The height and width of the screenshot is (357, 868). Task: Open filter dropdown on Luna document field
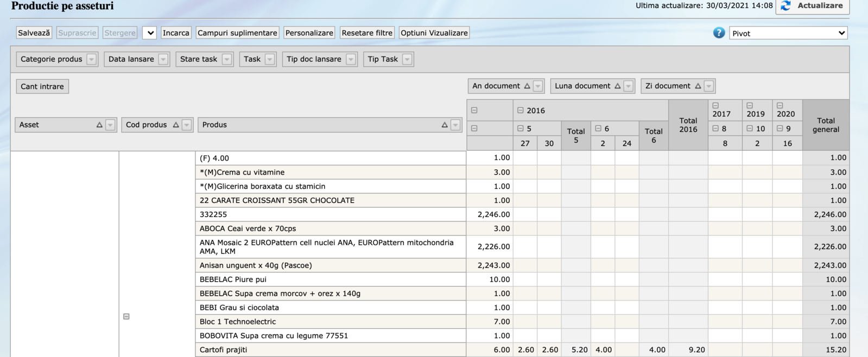click(628, 86)
